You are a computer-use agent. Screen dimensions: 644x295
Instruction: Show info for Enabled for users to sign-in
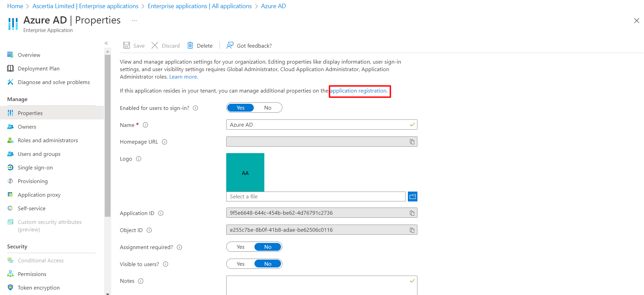coord(196,108)
